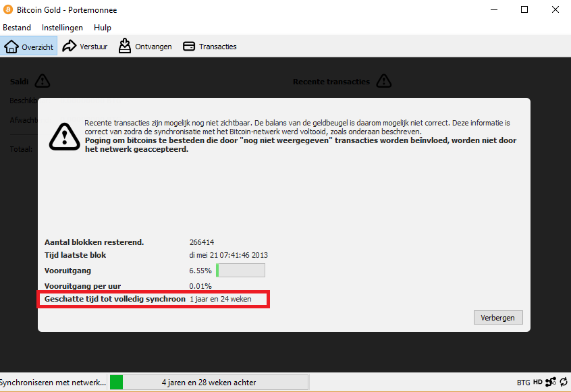Minimize the Bitcoin Gold window
The height and width of the screenshot is (392, 571).
tap(494, 9)
